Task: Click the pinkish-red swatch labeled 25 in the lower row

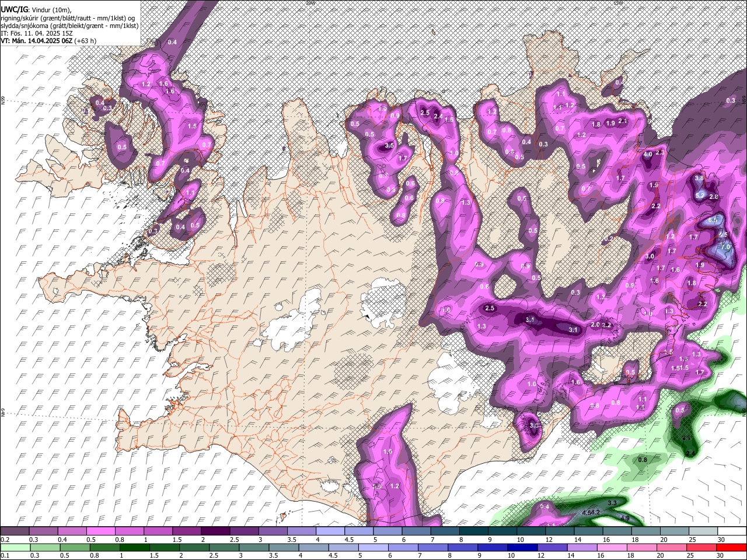Action: pyautogui.click(x=701, y=547)
